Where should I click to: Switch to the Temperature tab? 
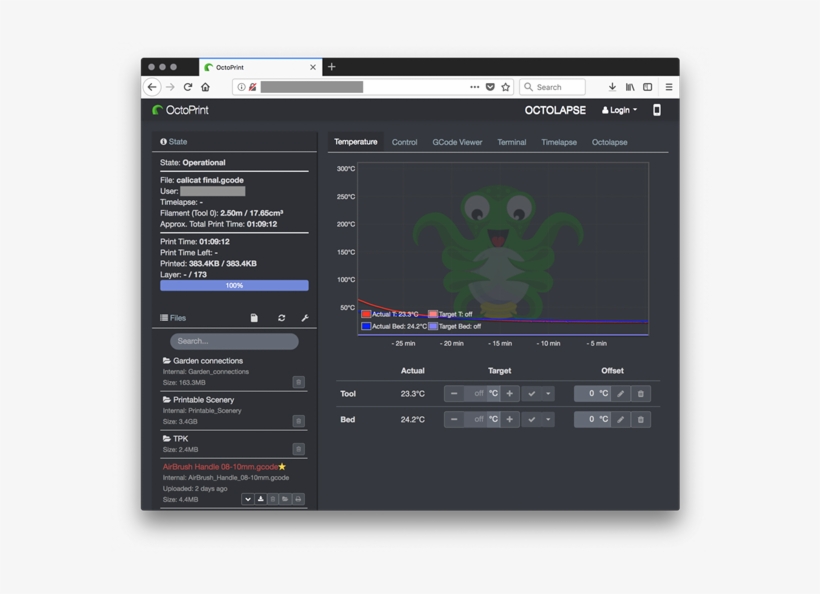[x=356, y=142]
